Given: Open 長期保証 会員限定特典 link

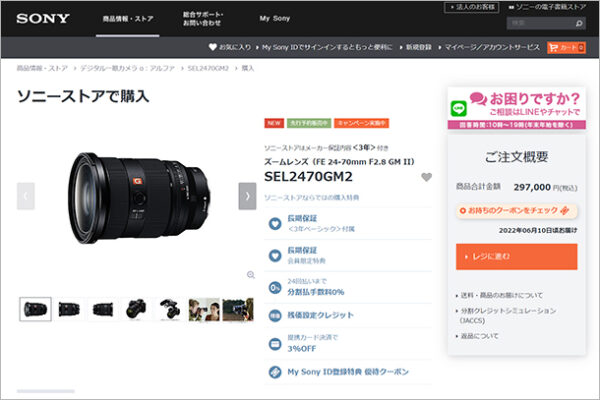Looking at the screenshot, I should coord(307,255).
